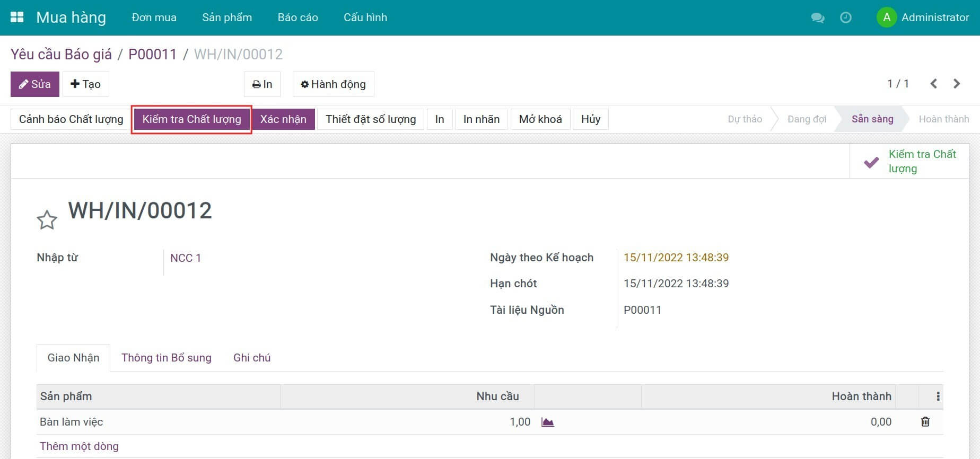980x459 pixels.
Task: Go to the next record arrow
Action: [x=957, y=84]
